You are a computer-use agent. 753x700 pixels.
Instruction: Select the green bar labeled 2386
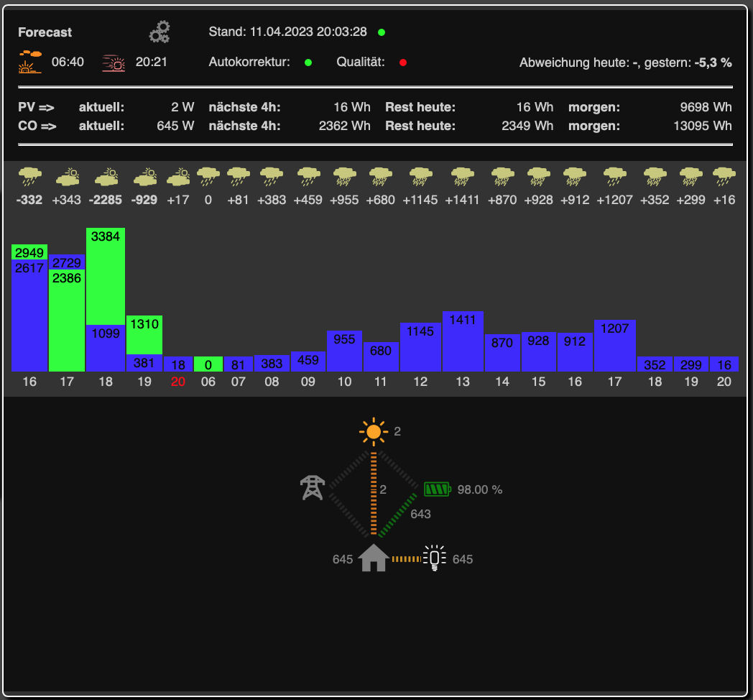pos(67,320)
